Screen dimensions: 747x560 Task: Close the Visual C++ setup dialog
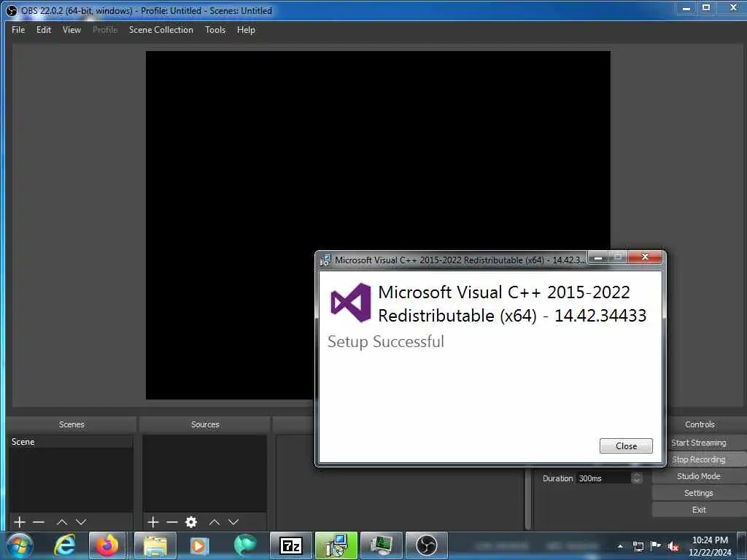626,446
